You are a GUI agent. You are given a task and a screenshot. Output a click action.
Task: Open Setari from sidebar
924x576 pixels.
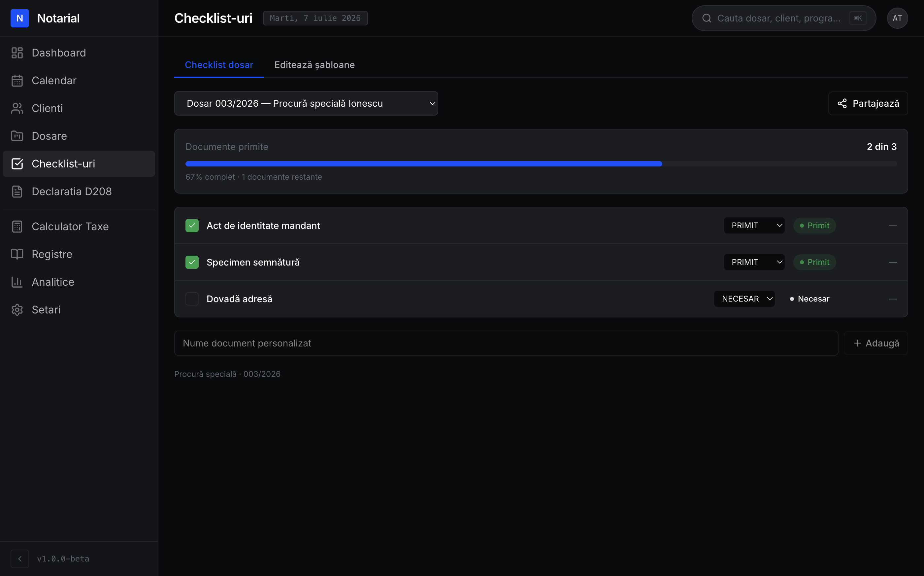click(x=79, y=310)
